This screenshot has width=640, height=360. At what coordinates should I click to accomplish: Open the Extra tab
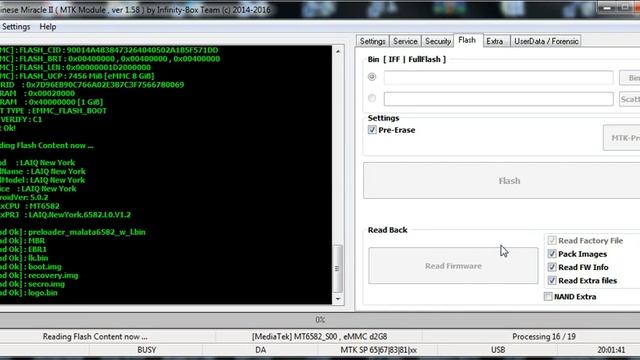[495, 41]
